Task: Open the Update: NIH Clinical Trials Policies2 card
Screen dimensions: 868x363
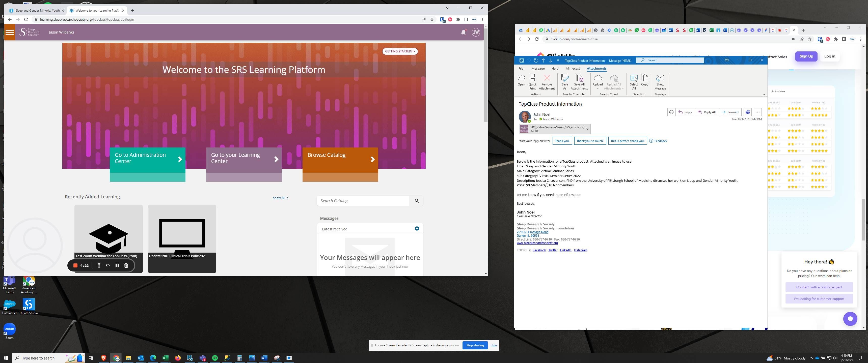Action: [182, 239]
